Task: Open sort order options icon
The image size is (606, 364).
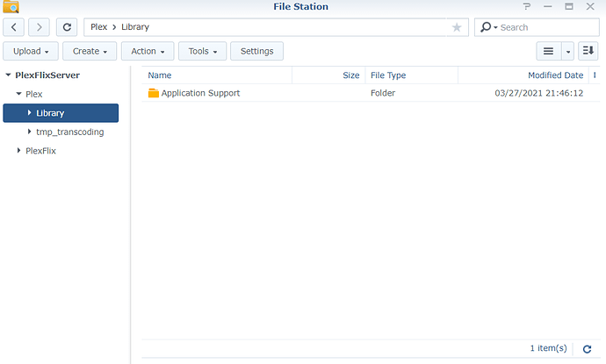Action: coord(588,51)
